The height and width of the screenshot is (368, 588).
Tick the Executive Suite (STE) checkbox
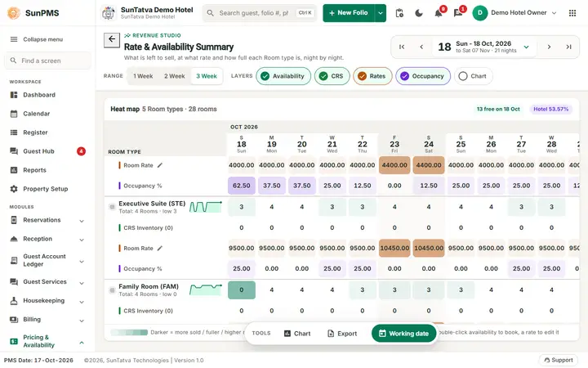(x=112, y=207)
